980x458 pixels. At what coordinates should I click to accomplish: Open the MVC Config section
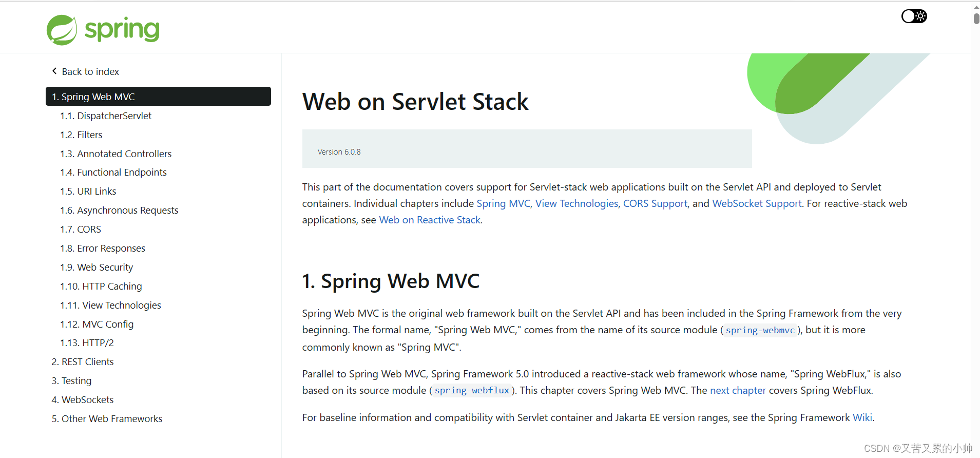point(108,325)
